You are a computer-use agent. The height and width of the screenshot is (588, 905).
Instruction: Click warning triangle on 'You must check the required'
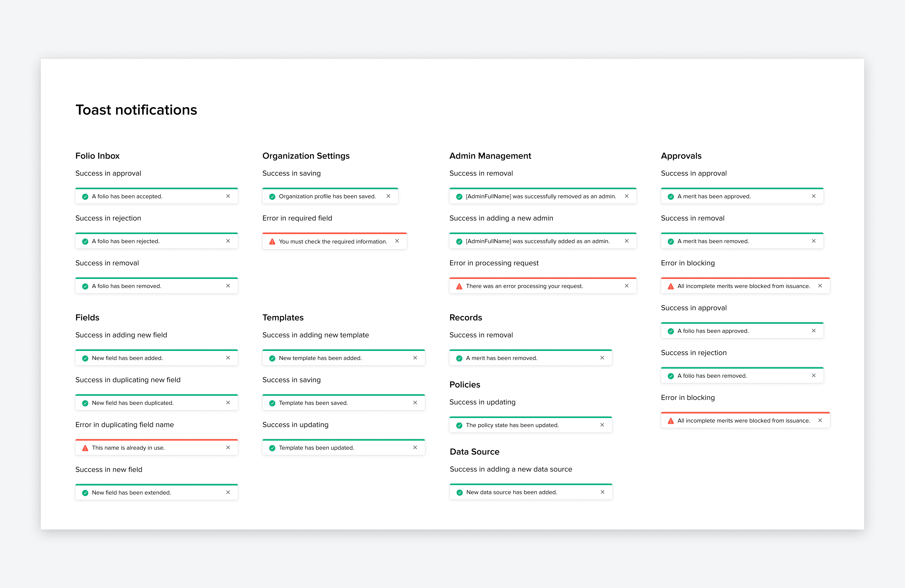(x=272, y=241)
